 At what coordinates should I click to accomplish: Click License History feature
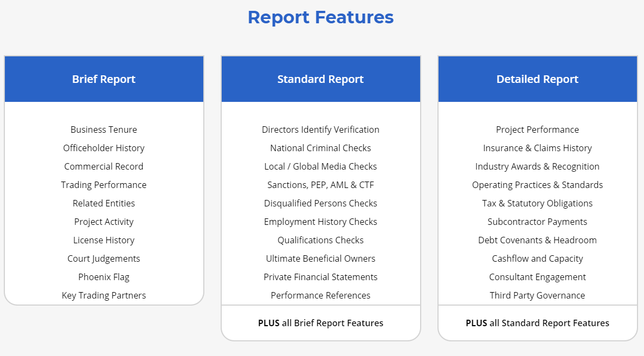104,241
